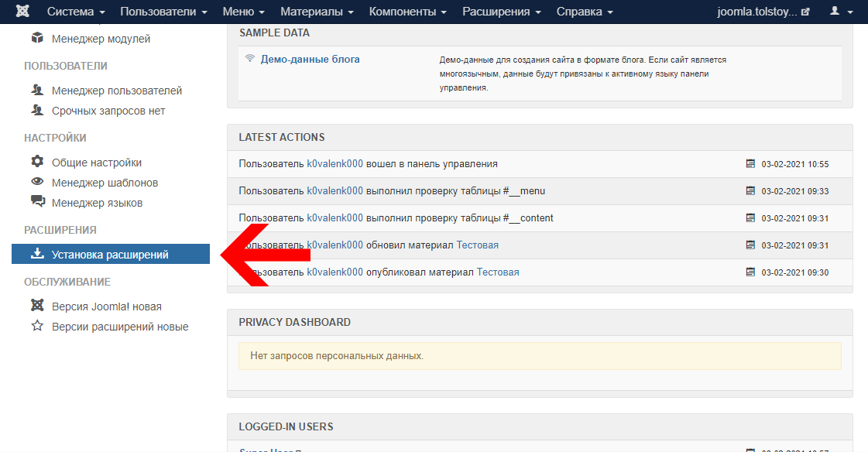Viewport: 868px width, 452px height.
Task: Click the LATEST ACTIONS panel heading
Action: (282, 137)
